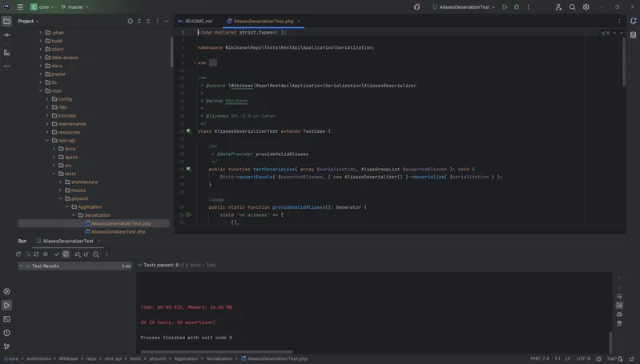The height and width of the screenshot is (364, 640).
Task: Click the debug listener icon in title bar
Action: (417, 7)
